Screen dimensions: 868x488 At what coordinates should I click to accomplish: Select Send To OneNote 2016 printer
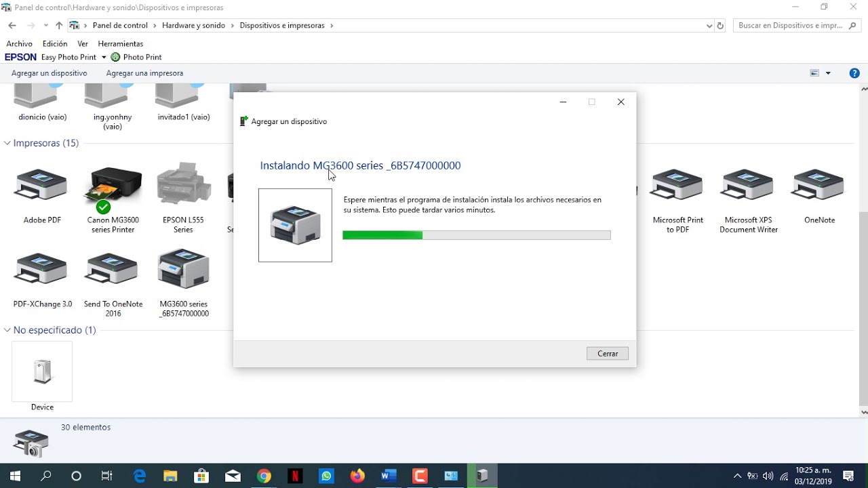(113, 270)
